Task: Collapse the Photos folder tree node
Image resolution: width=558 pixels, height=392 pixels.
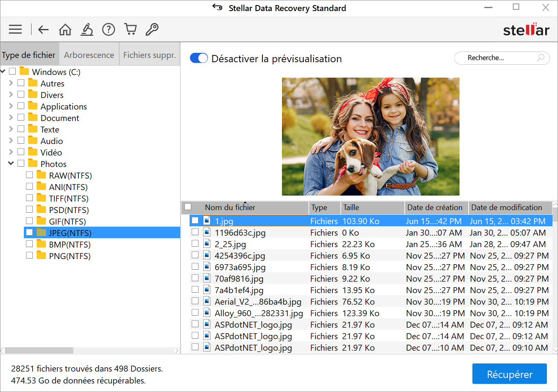Action: tap(11, 164)
